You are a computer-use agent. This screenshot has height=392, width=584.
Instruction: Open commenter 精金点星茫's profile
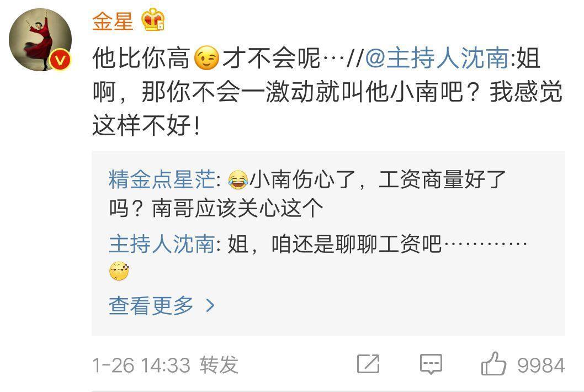coord(162,179)
